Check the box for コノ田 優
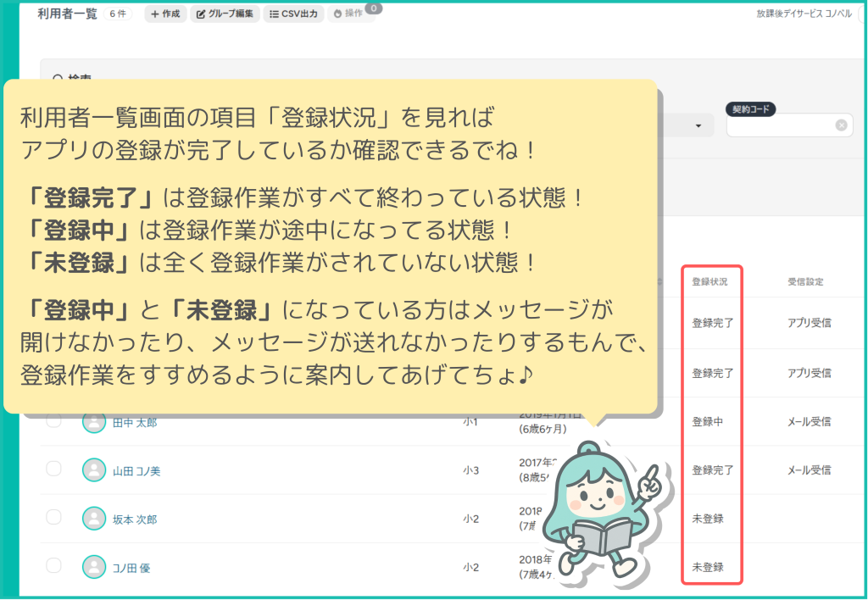 tap(53, 566)
